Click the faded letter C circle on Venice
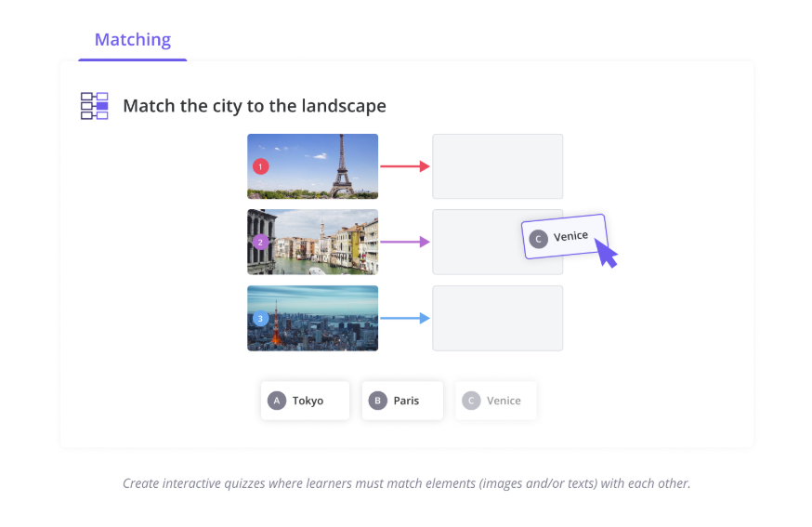This screenshot has width=812, height=527. (x=471, y=401)
